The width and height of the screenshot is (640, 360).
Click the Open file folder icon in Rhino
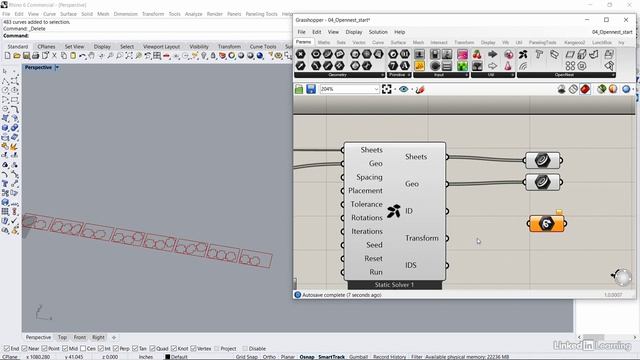click(17, 56)
